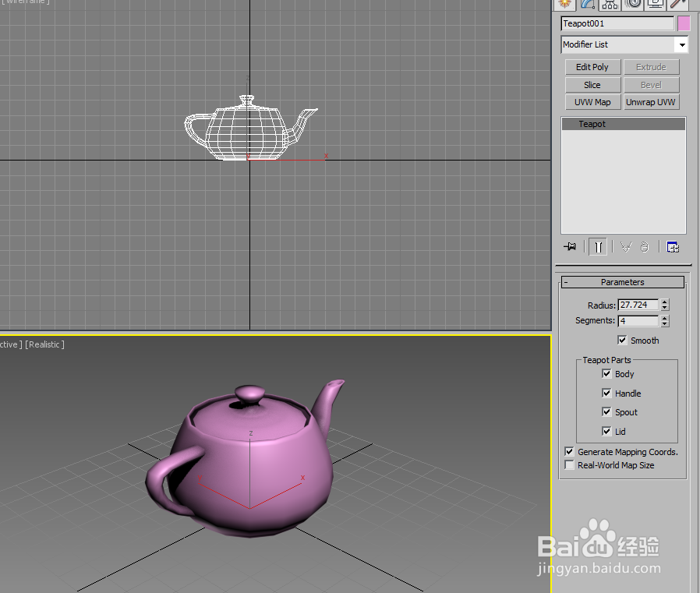
Task: Select the Teapot entry in modifier stack
Action: pos(623,124)
